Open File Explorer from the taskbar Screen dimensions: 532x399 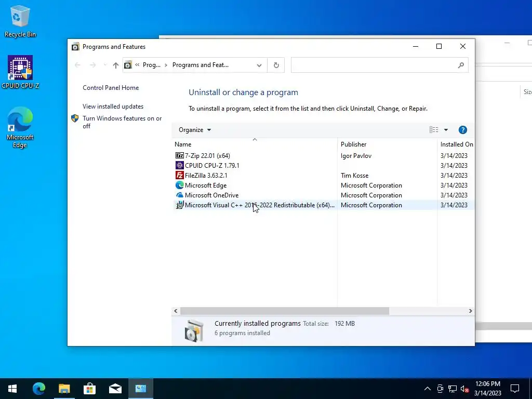click(x=64, y=389)
